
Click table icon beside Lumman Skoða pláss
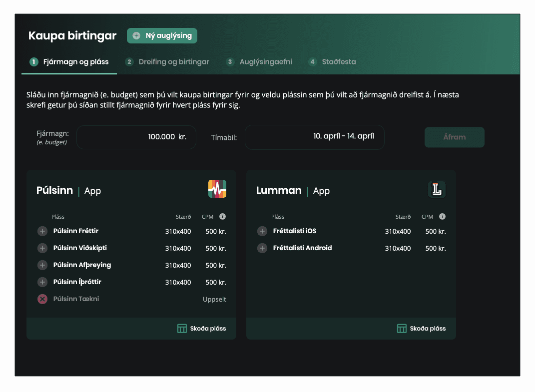click(x=402, y=329)
